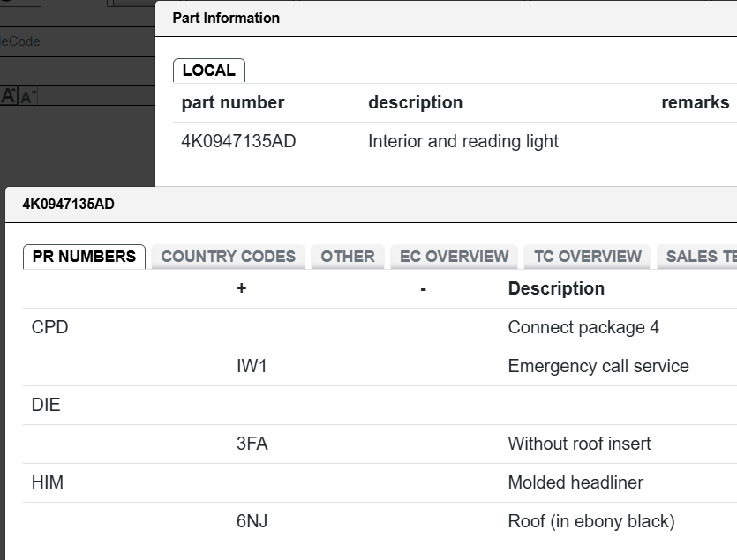This screenshot has width=737, height=560.
Task: Select 'Emergency call service' description
Action: click(x=598, y=367)
